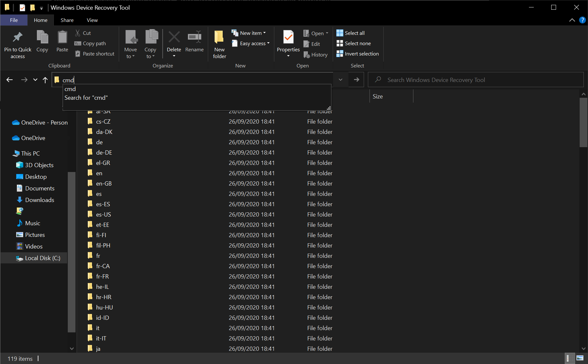Image resolution: width=588 pixels, height=364 pixels.
Task: Select the de-DE folder
Action: click(x=104, y=153)
